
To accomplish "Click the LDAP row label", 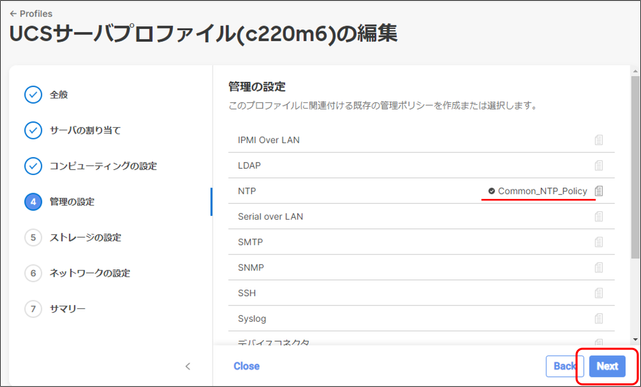I will pos(249,166).
